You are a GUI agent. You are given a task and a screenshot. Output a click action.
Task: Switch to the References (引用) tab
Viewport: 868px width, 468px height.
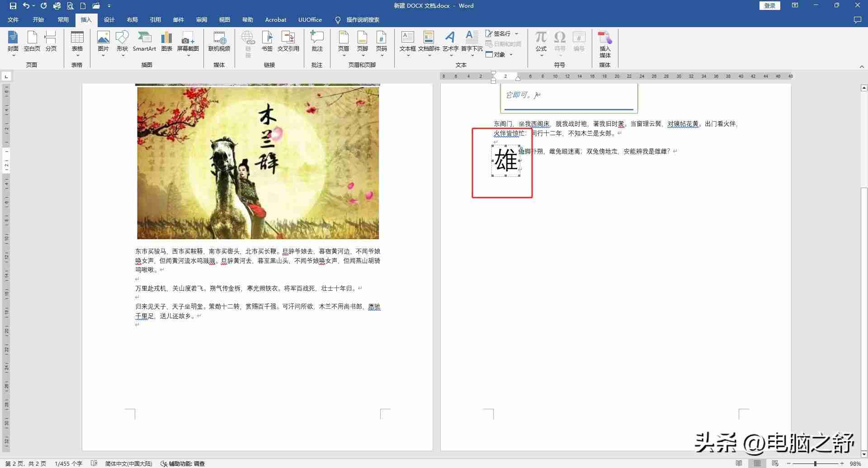[156, 19]
